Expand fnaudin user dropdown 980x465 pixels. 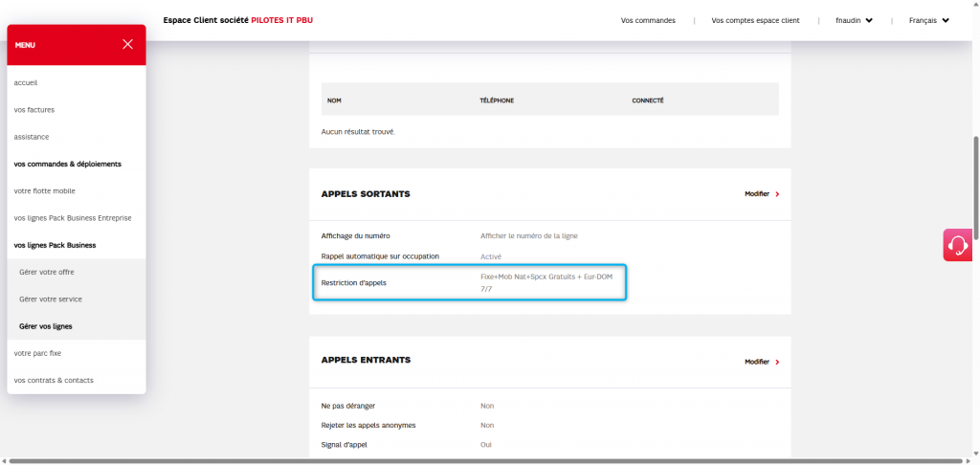point(854,21)
